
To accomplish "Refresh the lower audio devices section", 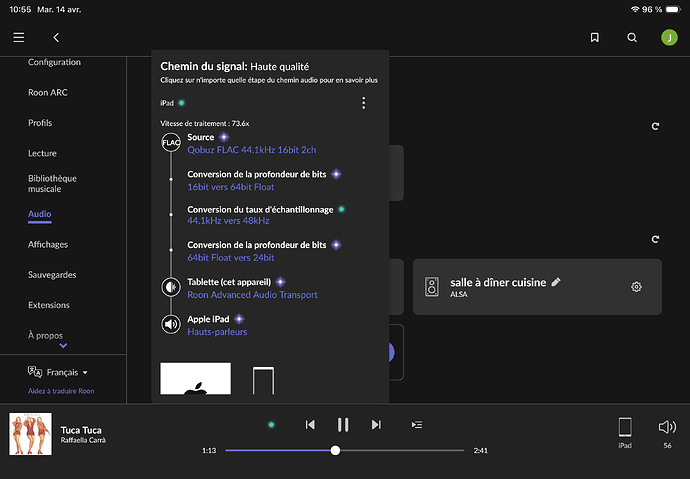I will [x=655, y=239].
